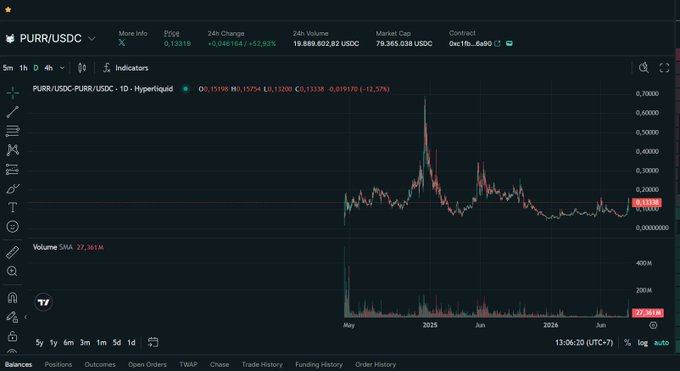
Task: Select the 4h timeframe
Action: click(x=49, y=68)
